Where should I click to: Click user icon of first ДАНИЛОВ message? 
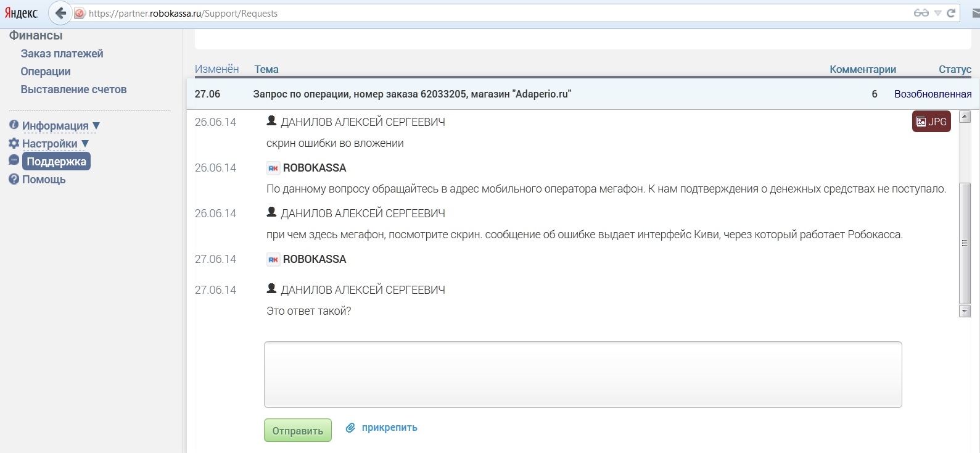pyautogui.click(x=271, y=120)
